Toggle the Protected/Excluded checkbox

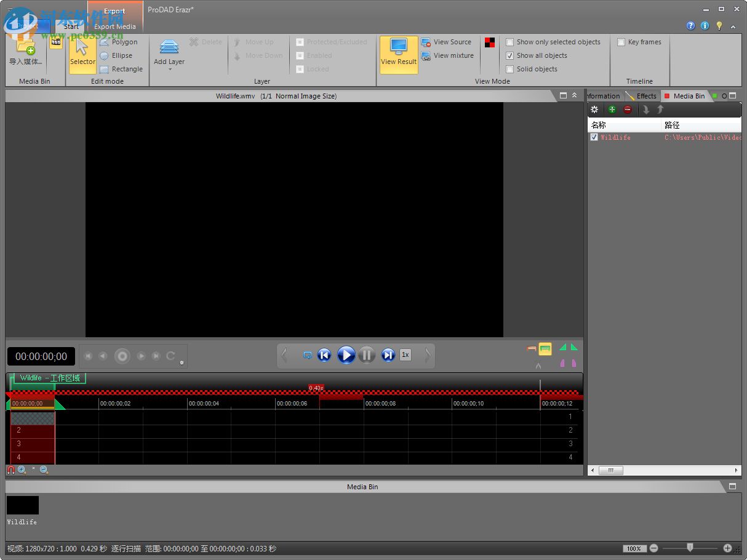300,42
